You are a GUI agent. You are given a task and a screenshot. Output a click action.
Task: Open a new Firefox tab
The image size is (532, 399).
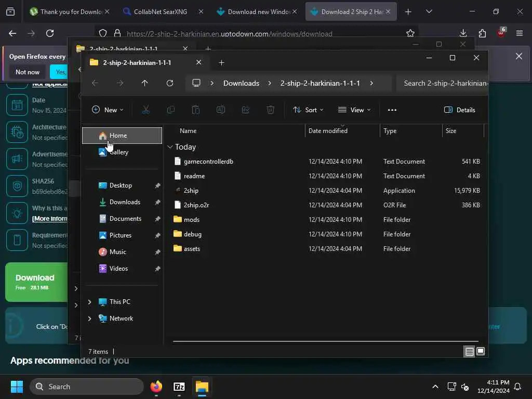pos(408,11)
